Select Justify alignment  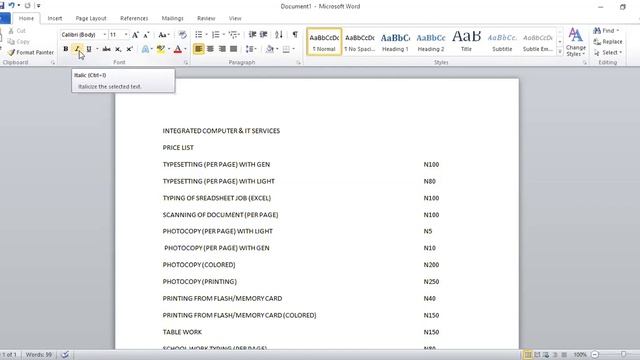[233, 49]
